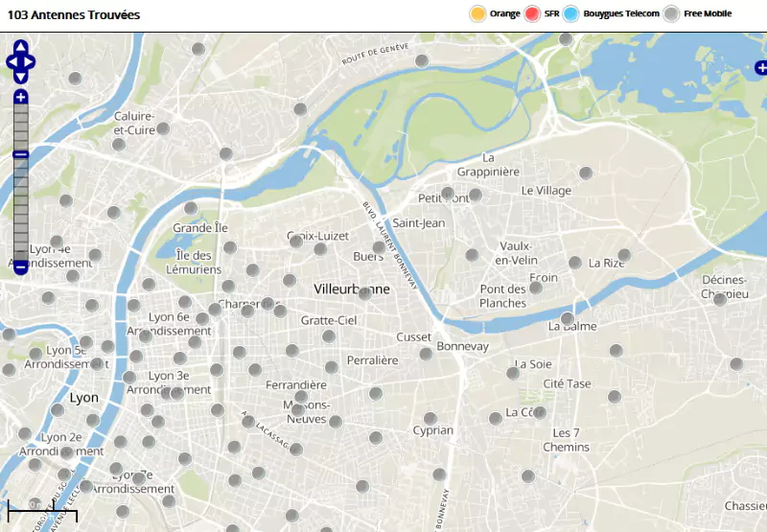
Task: Select the antenna marker above Le Village
Action: (585, 173)
